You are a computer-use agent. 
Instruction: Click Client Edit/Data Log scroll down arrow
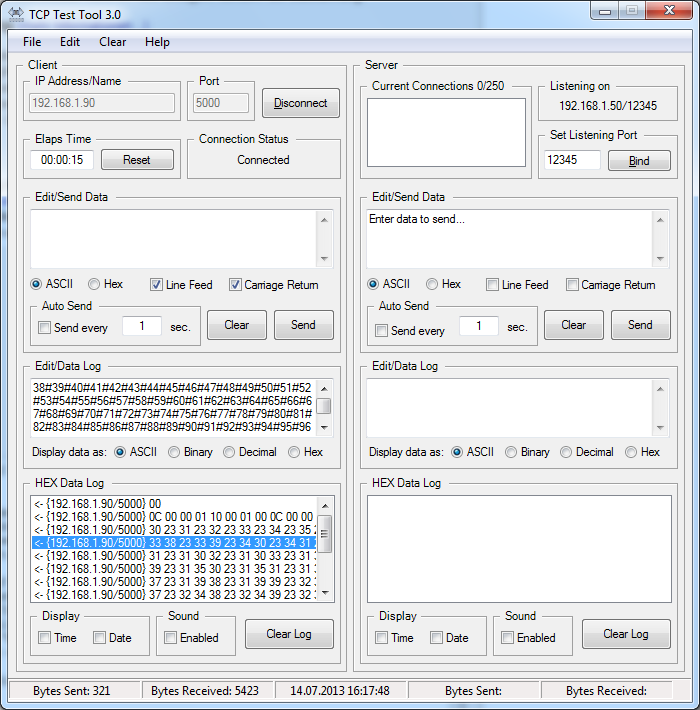click(324, 427)
